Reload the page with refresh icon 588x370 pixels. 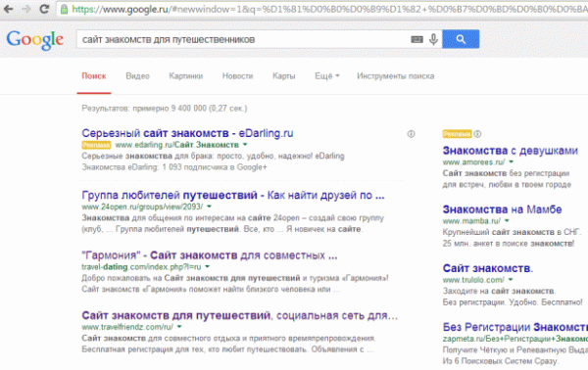(45, 9)
